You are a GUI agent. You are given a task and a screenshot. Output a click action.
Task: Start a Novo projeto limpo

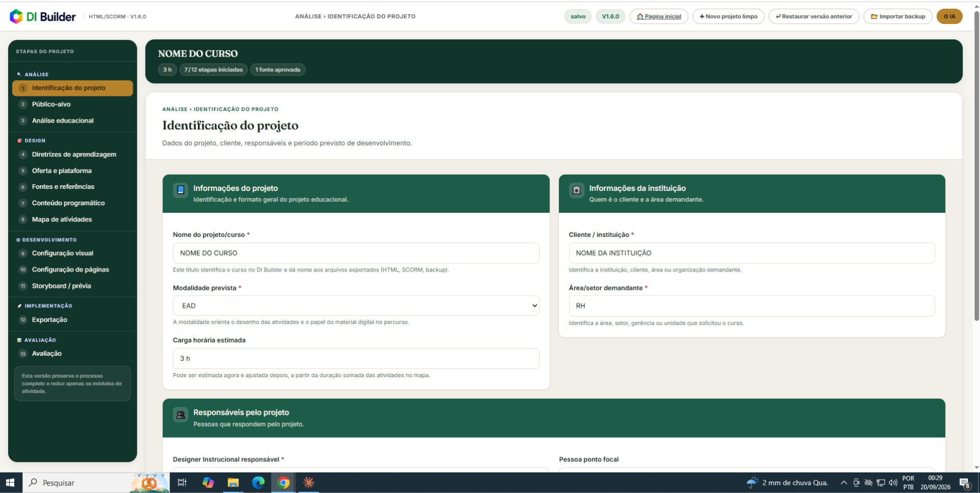[728, 16]
